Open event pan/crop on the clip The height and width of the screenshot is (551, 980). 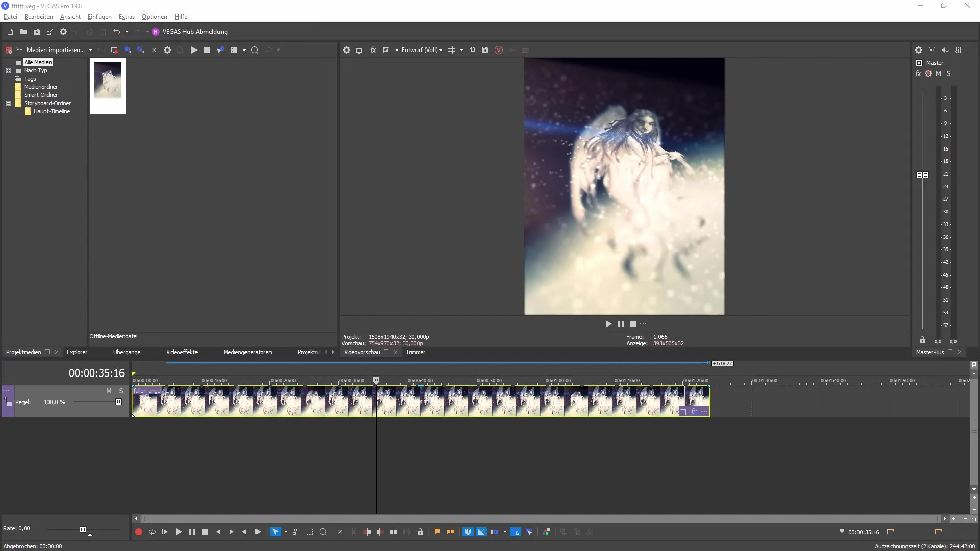point(684,411)
